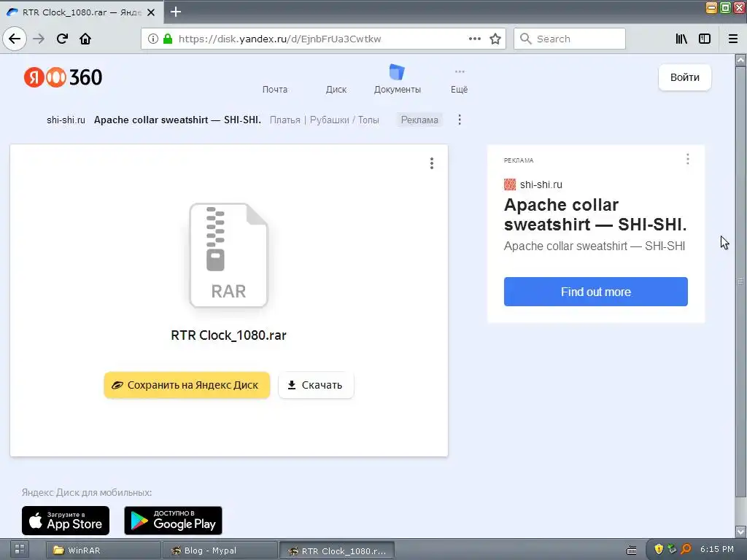Focus the browser Search field
This screenshot has height=560, width=747.
coord(569,39)
